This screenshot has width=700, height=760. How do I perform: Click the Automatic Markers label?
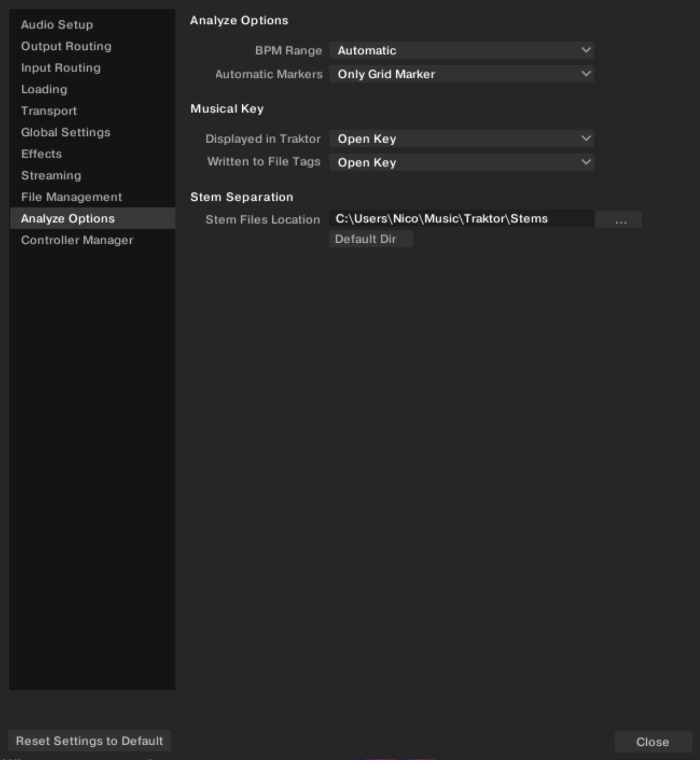tap(269, 74)
